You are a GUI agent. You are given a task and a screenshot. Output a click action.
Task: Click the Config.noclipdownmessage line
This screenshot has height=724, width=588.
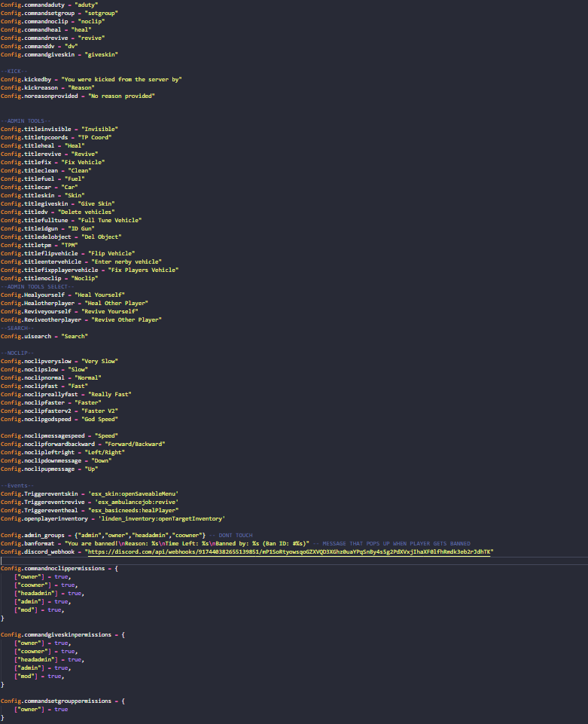point(56,462)
